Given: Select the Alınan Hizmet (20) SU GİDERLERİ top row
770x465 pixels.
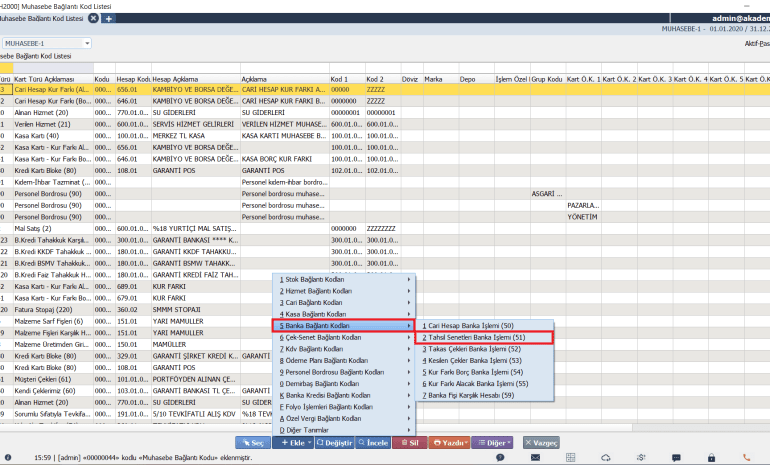Looking at the screenshot, I should (385, 112).
